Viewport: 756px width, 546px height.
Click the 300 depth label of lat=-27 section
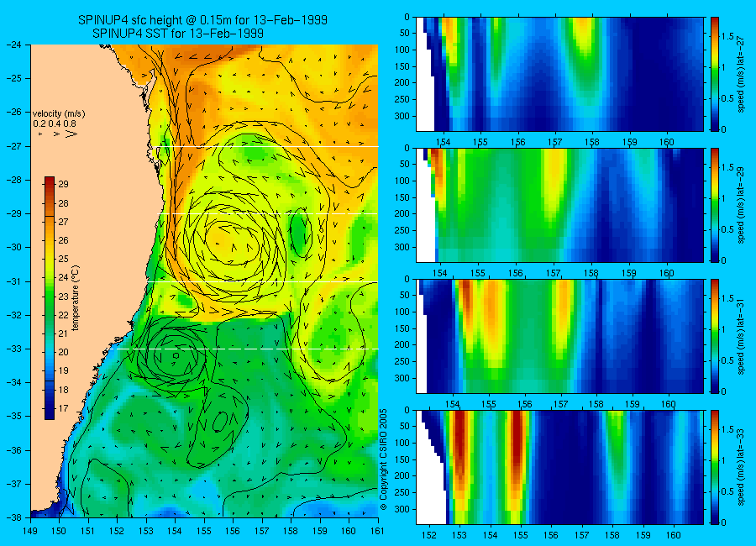point(402,116)
